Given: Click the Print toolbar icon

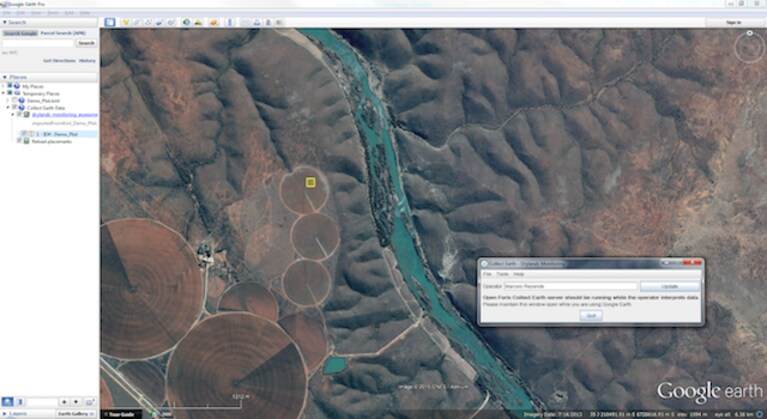Looking at the screenshot, I should [257, 22].
